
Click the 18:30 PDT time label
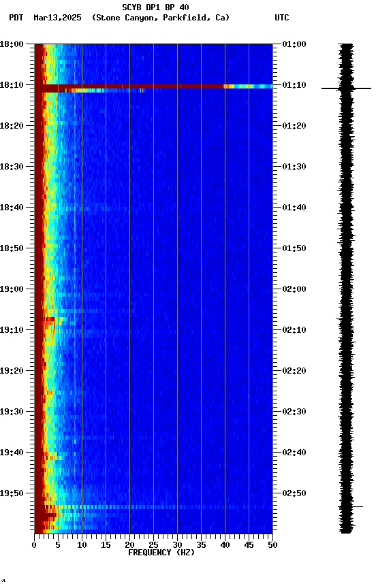[x=12, y=167]
